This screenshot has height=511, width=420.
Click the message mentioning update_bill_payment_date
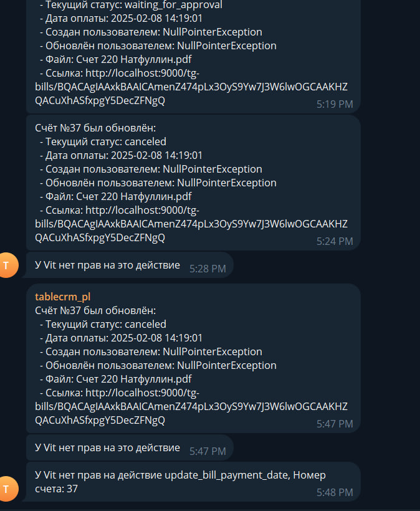point(193,482)
